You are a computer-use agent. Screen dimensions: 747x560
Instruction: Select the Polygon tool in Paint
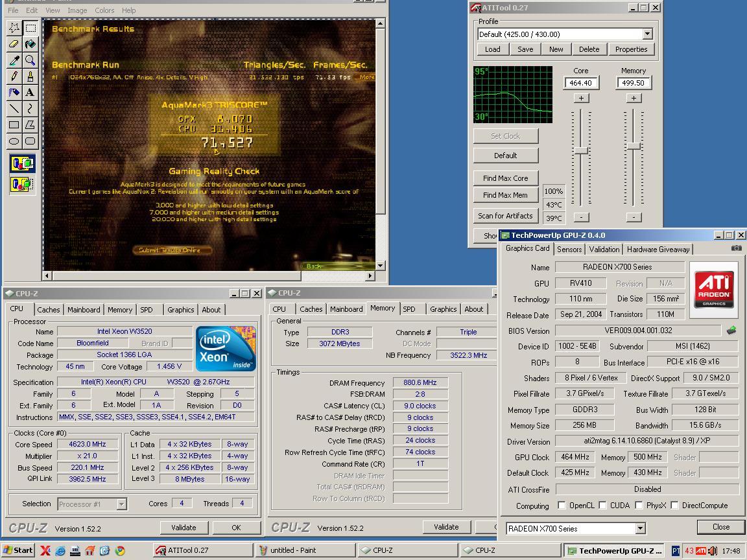click(30, 124)
